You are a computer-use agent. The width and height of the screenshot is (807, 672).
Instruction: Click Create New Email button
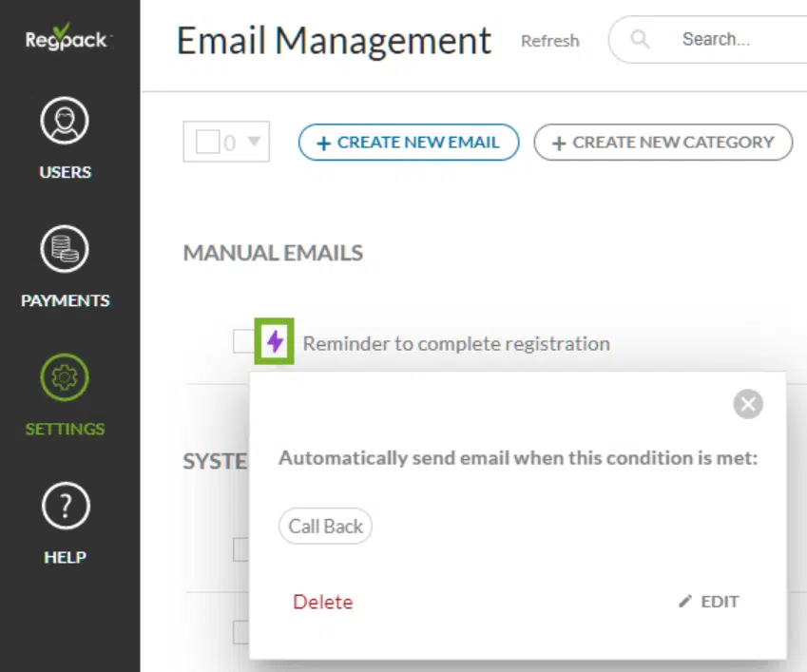(x=409, y=143)
